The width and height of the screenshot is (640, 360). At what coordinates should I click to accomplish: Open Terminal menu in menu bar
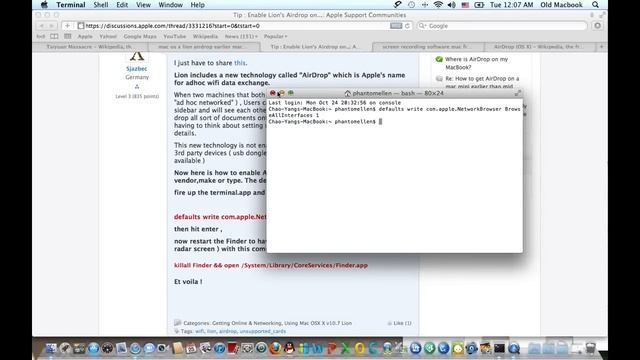coord(71,5)
